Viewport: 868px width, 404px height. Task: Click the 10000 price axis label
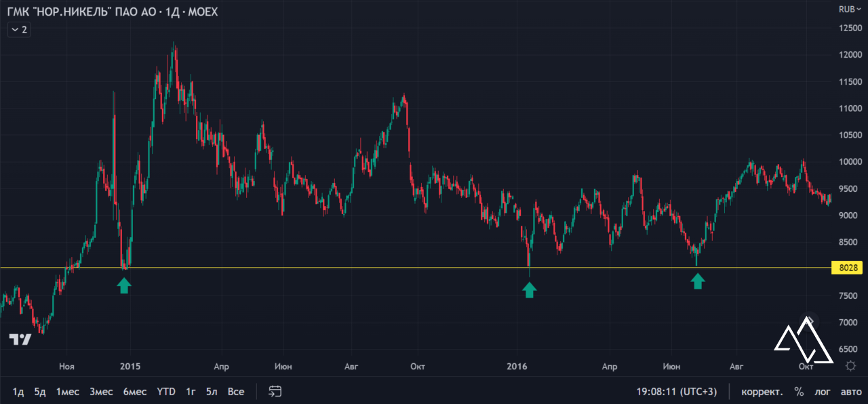tap(850, 162)
